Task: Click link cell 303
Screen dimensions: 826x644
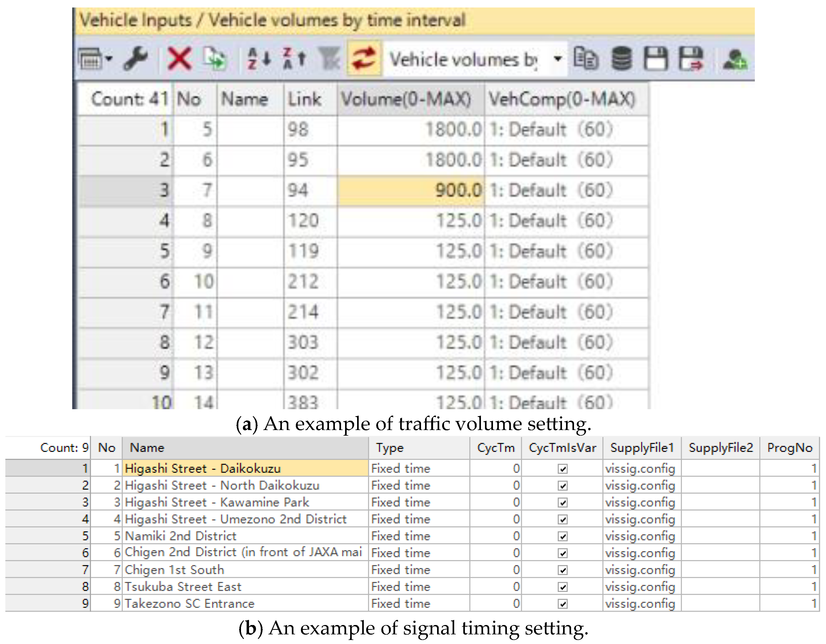Action: pos(311,343)
